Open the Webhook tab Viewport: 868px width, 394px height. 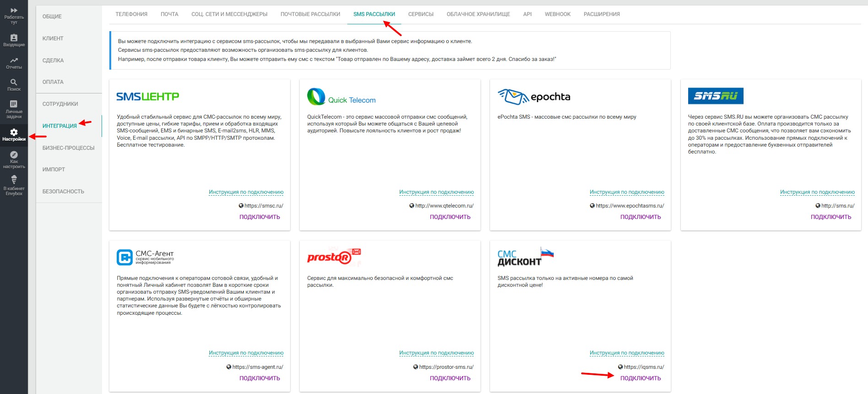pos(557,14)
